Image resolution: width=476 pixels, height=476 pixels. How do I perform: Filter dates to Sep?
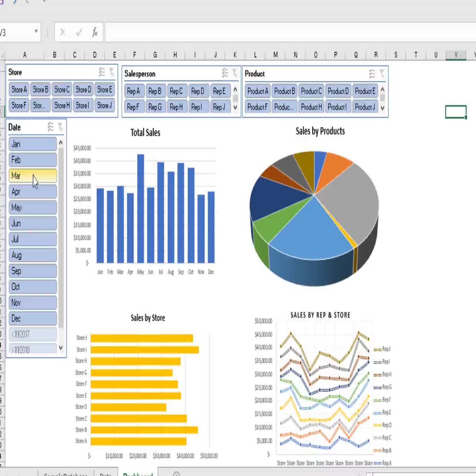pyautogui.click(x=33, y=271)
